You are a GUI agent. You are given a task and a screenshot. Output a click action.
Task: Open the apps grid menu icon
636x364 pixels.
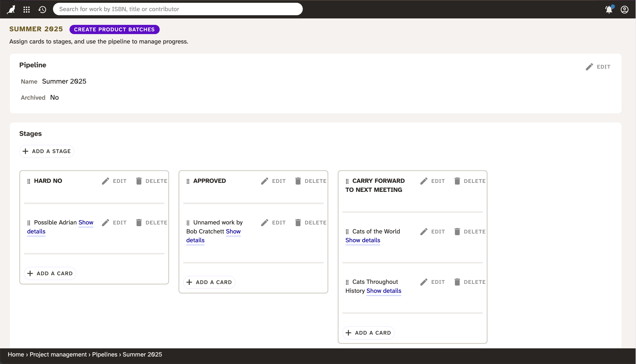point(27,9)
